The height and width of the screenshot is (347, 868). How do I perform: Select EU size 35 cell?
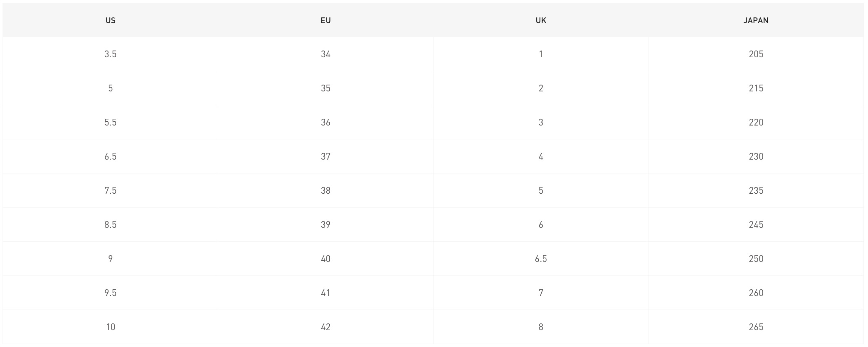(325, 88)
